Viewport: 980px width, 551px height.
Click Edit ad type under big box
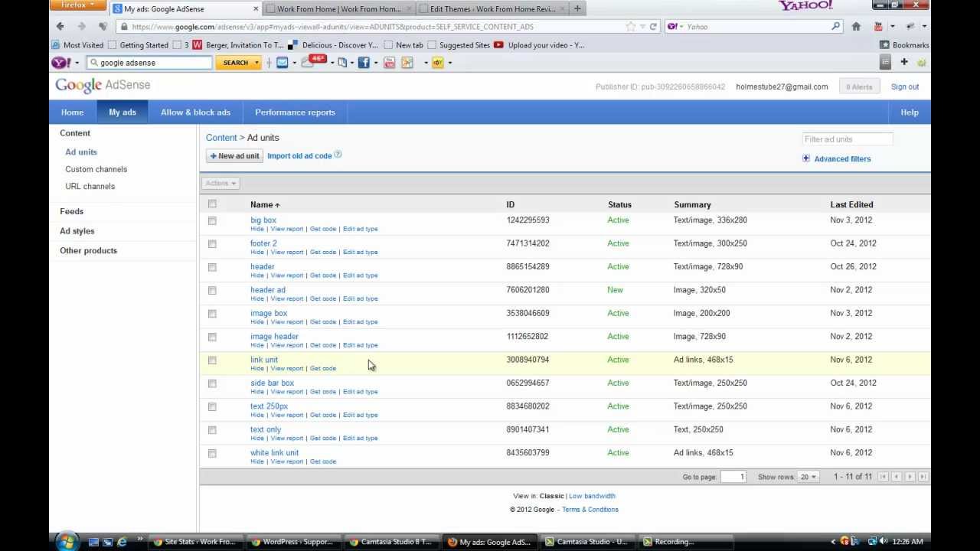[360, 229]
